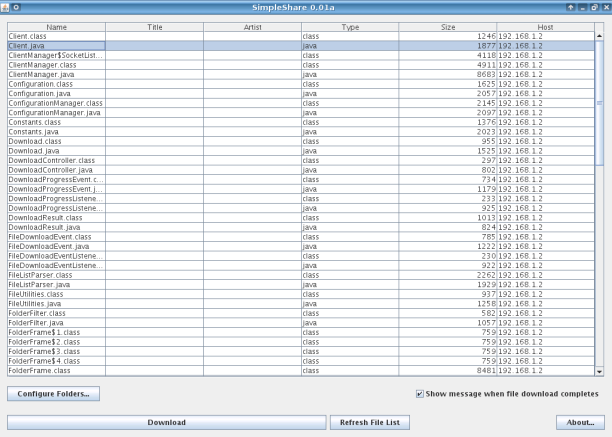This screenshot has width=612, height=437.
Task: Open Configure Folders dialog
Action: coord(53,394)
